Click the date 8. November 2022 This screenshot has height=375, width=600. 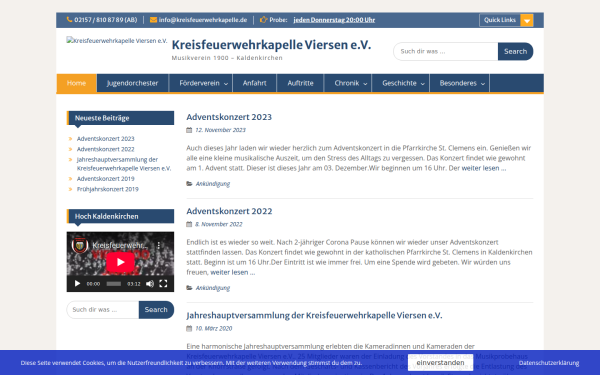click(x=219, y=224)
